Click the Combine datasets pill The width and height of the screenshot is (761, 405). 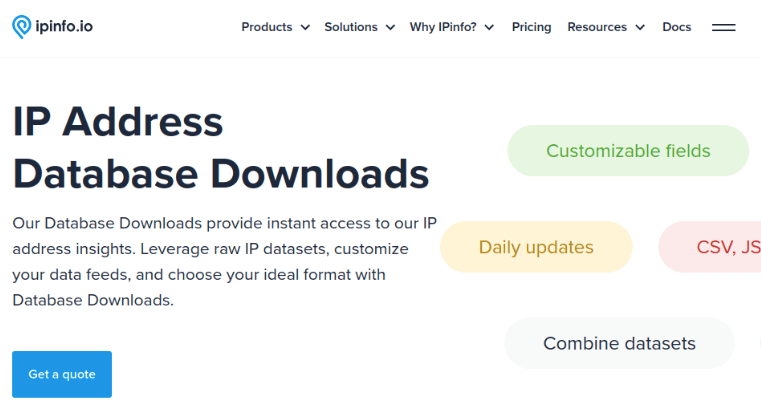tap(619, 343)
